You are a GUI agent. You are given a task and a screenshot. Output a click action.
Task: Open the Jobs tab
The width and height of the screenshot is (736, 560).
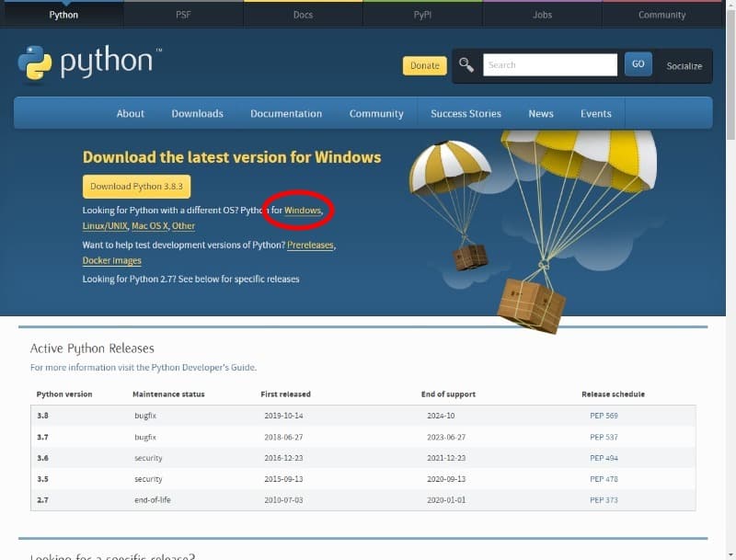click(542, 15)
